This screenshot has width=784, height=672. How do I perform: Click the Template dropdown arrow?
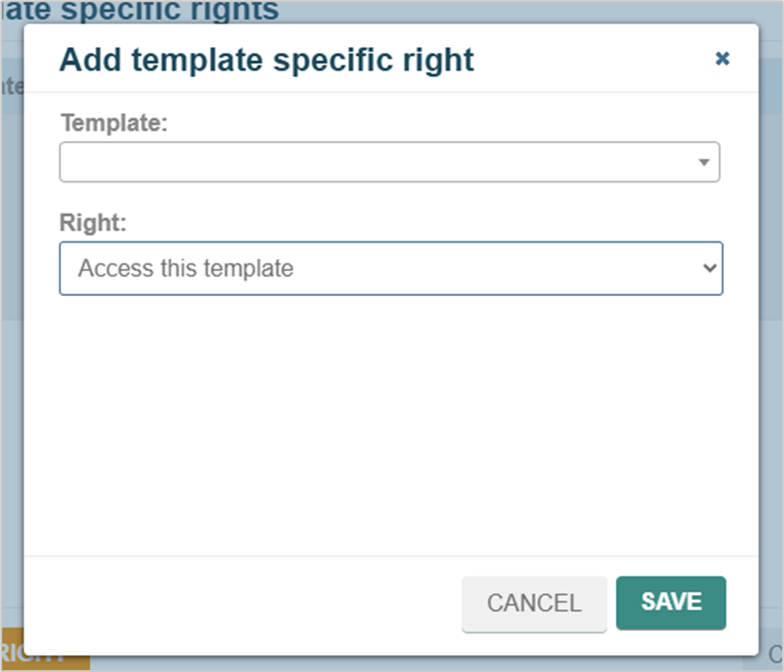[704, 162]
